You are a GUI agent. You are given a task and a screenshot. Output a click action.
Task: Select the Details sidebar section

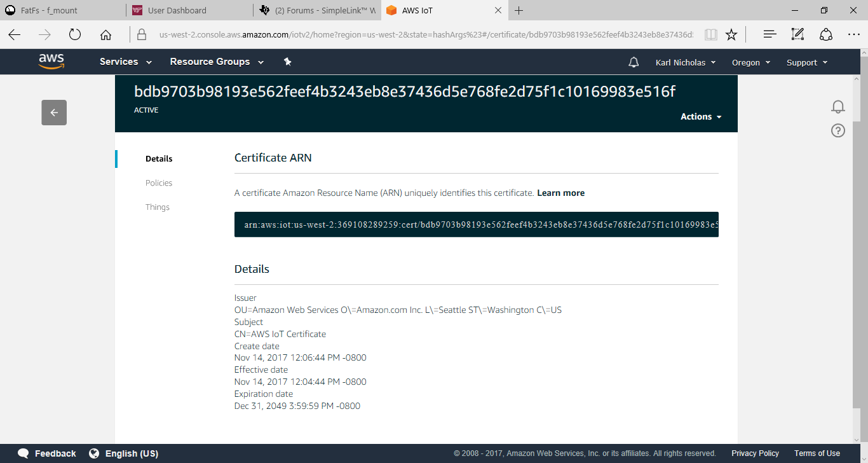point(159,159)
